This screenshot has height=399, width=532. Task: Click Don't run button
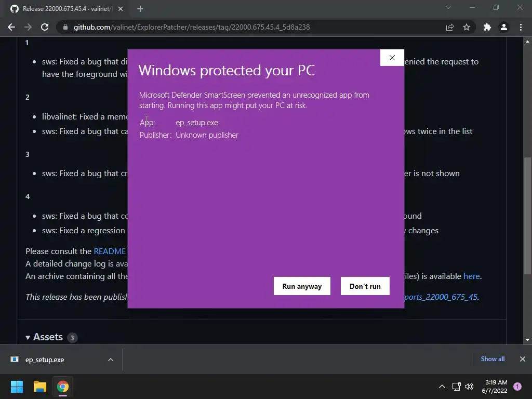pyautogui.click(x=365, y=286)
